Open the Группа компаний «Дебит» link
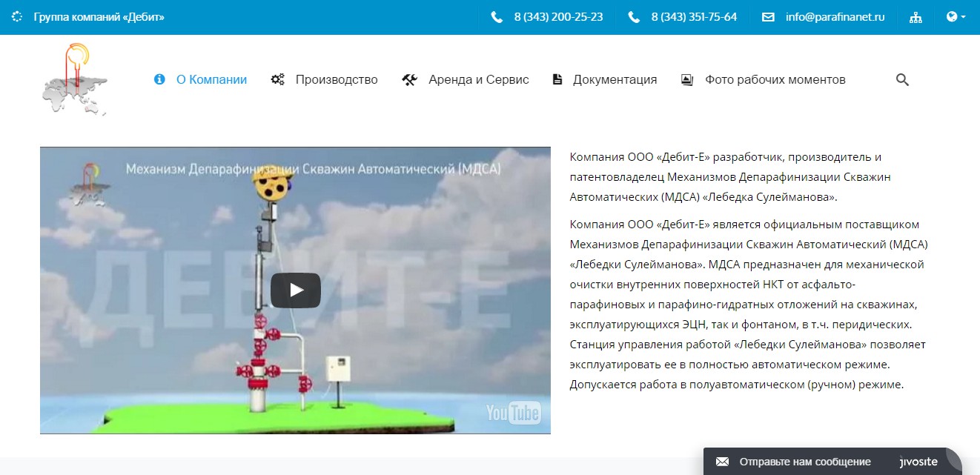 coord(99,16)
